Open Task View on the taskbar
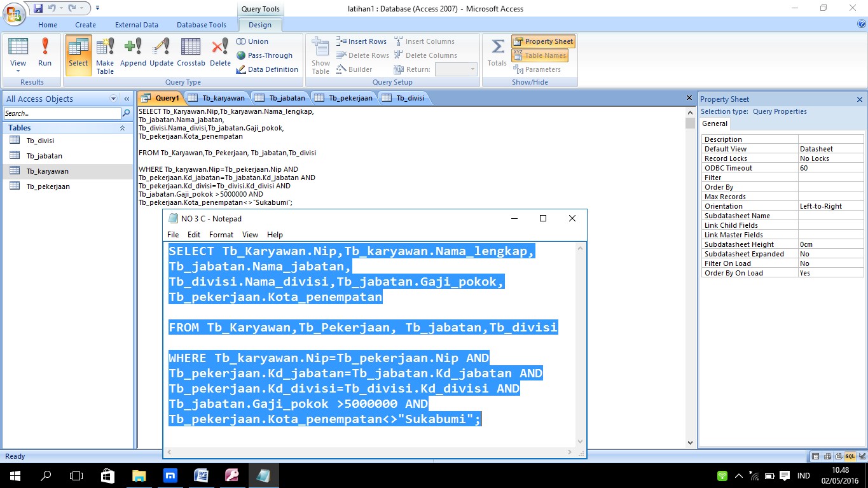Viewport: 868px width, 488px height. (x=76, y=475)
